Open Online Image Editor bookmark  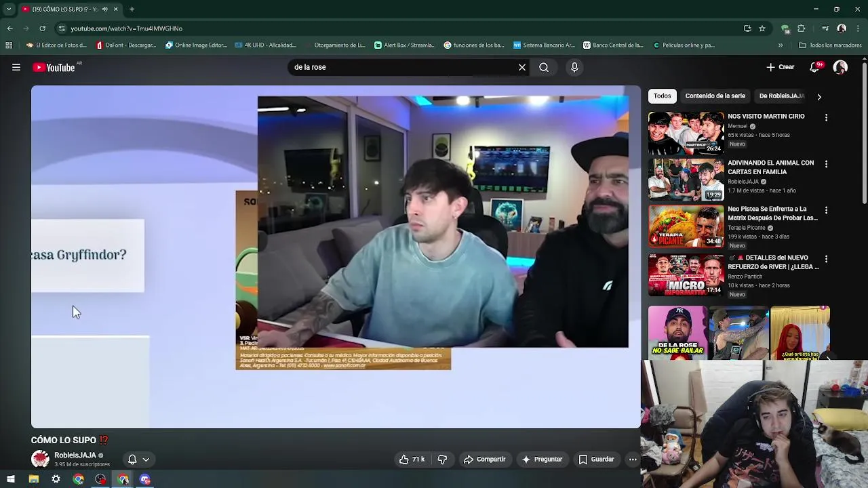(x=196, y=45)
